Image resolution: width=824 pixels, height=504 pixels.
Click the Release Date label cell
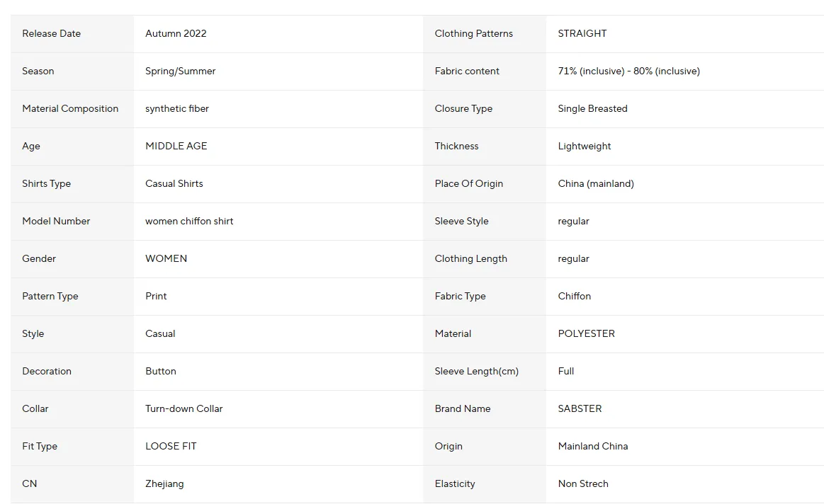coord(72,33)
